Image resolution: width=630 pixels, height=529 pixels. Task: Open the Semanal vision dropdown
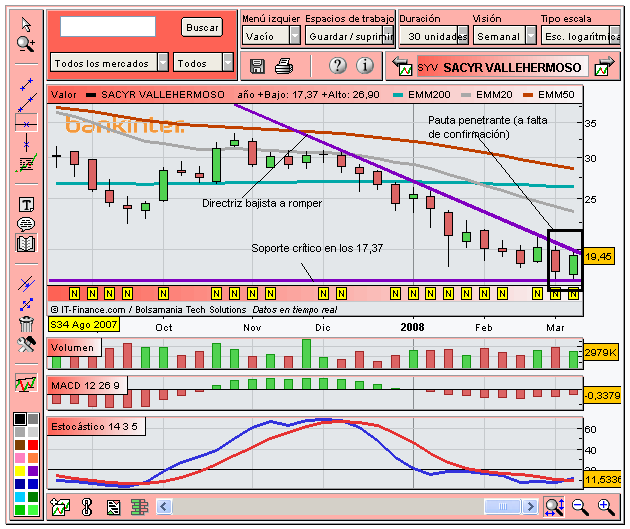coord(505,36)
